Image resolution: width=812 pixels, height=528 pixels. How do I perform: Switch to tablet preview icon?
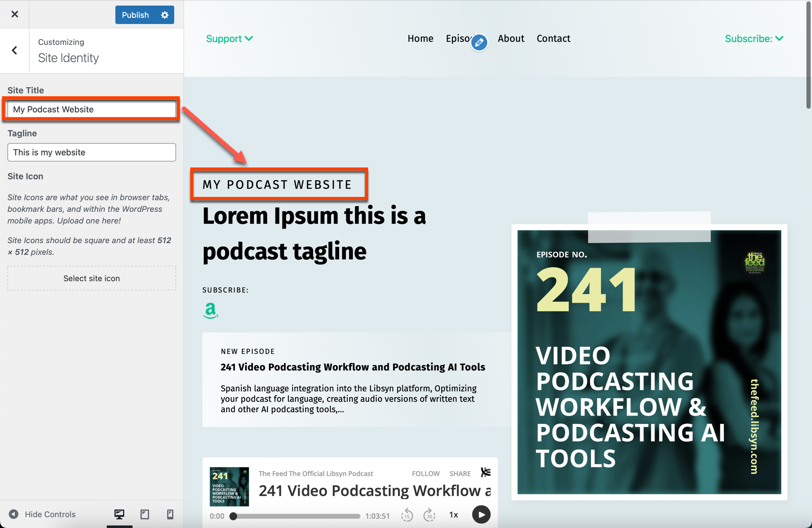(x=145, y=514)
